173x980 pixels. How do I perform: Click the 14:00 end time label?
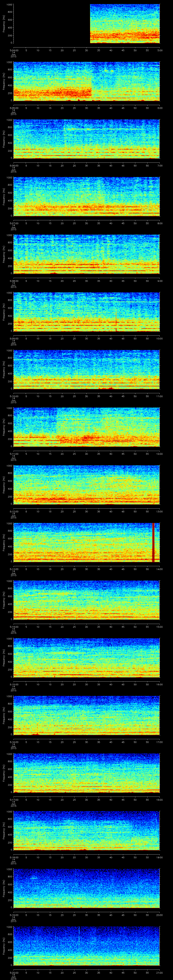[160, 569]
